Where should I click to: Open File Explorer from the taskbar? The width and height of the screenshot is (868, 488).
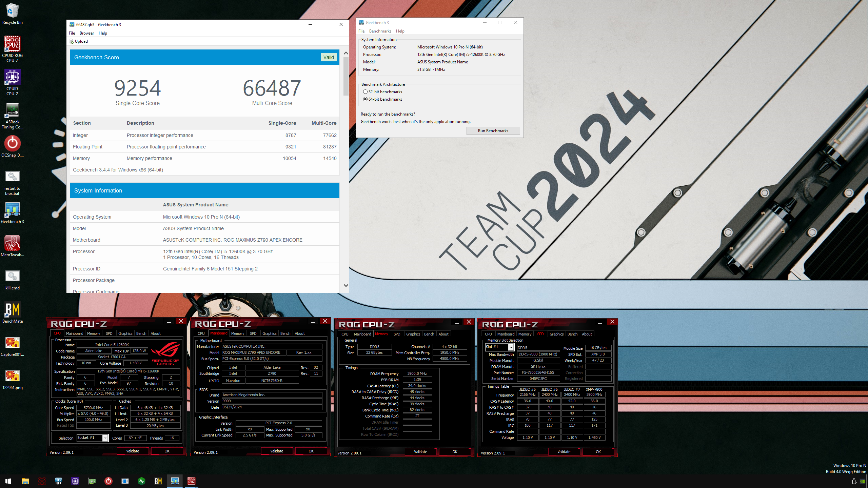point(25,481)
